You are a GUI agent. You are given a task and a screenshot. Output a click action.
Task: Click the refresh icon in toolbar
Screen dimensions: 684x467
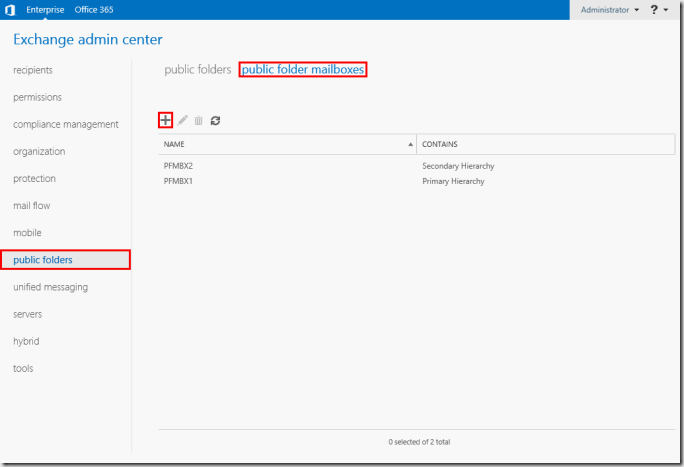point(215,120)
